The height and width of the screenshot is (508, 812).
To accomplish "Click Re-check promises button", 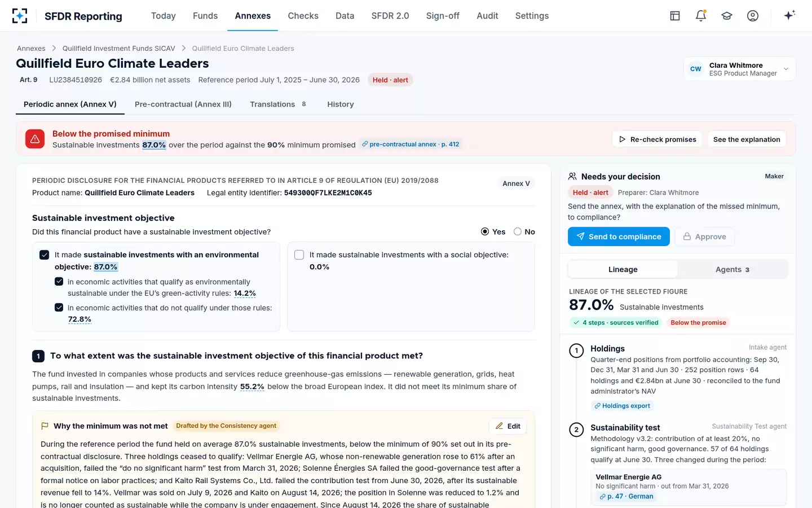I will pyautogui.click(x=657, y=139).
